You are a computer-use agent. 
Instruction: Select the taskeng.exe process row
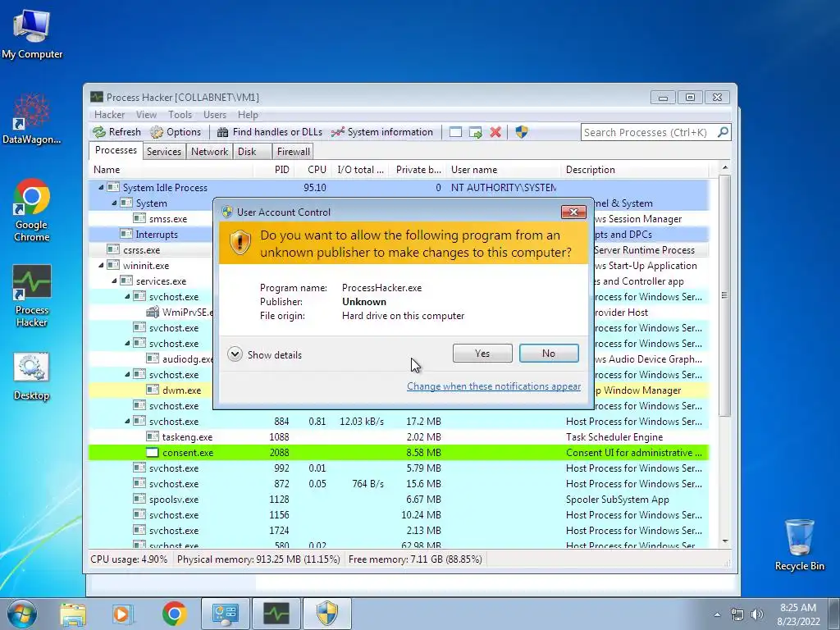399,437
